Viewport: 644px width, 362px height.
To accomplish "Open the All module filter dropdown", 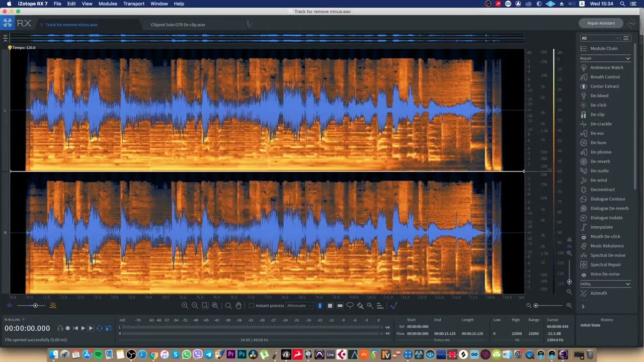I will click(600, 38).
